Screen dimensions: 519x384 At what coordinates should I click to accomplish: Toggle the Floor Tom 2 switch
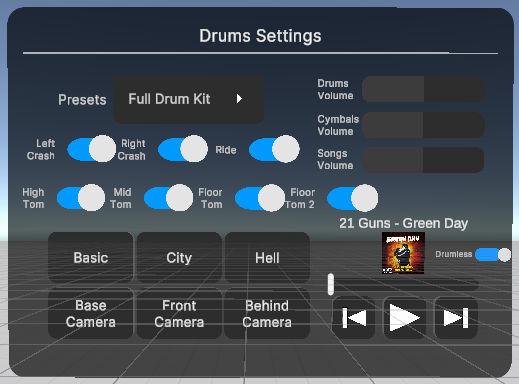[353, 198]
